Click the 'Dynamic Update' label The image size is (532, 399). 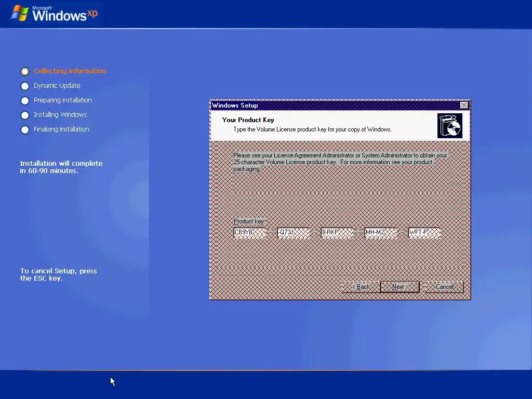coord(57,86)
